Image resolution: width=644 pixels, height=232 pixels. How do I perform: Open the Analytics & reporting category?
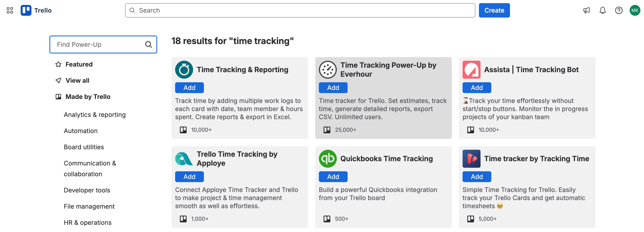click(x=95, y=114)
